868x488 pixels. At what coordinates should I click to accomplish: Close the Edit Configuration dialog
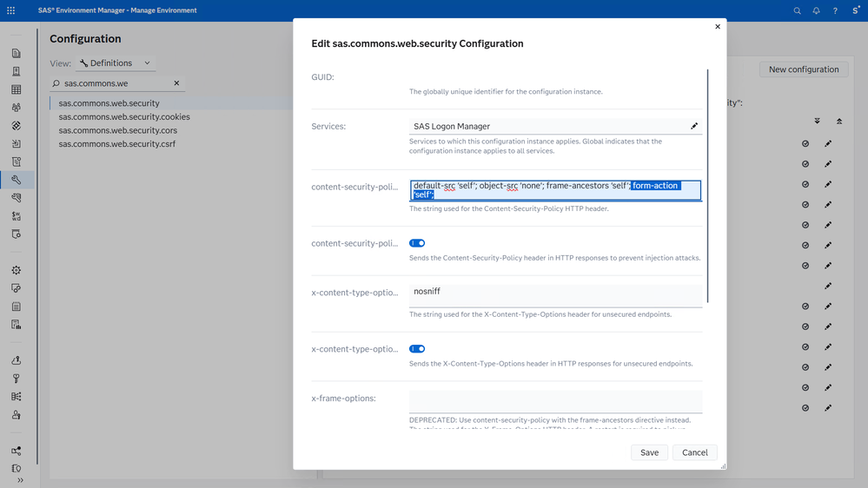(x=718, y=27)
